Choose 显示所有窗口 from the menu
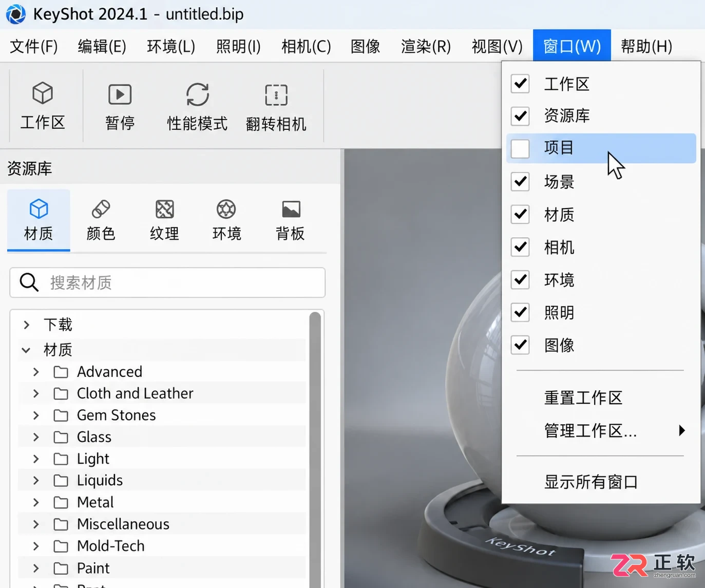 click(x=591, y=482)
